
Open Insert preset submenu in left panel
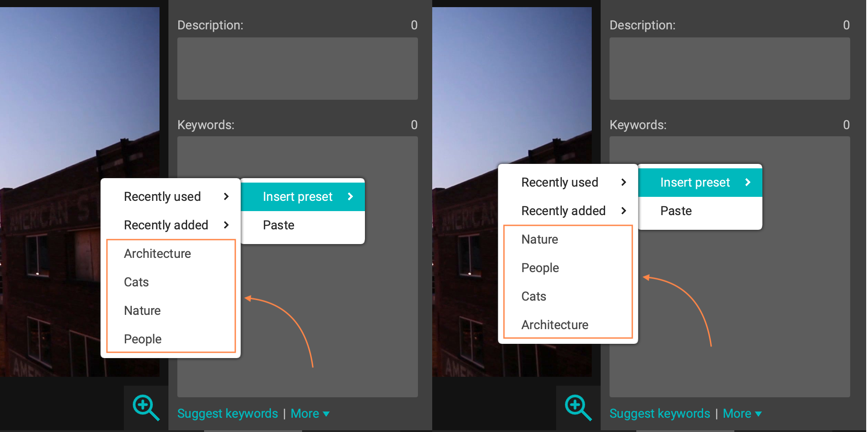pos(303,196)
